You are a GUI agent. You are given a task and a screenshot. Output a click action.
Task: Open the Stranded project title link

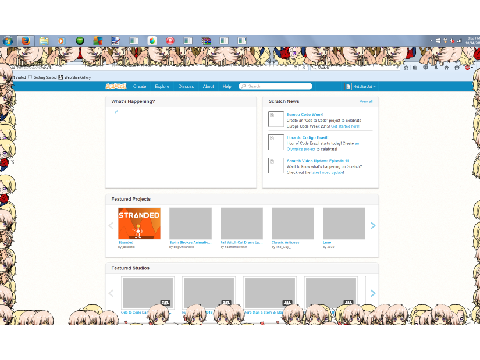coord(126,242)
